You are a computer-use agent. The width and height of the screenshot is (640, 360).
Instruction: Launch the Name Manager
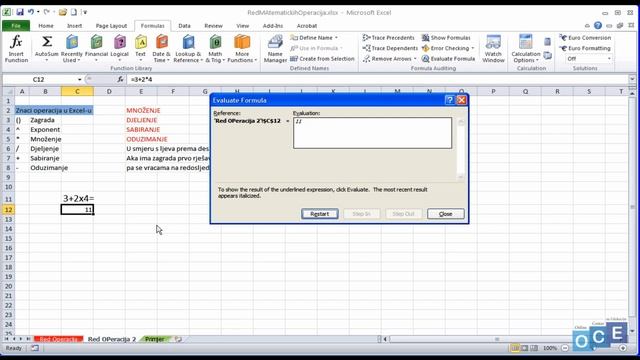(275, 49)
